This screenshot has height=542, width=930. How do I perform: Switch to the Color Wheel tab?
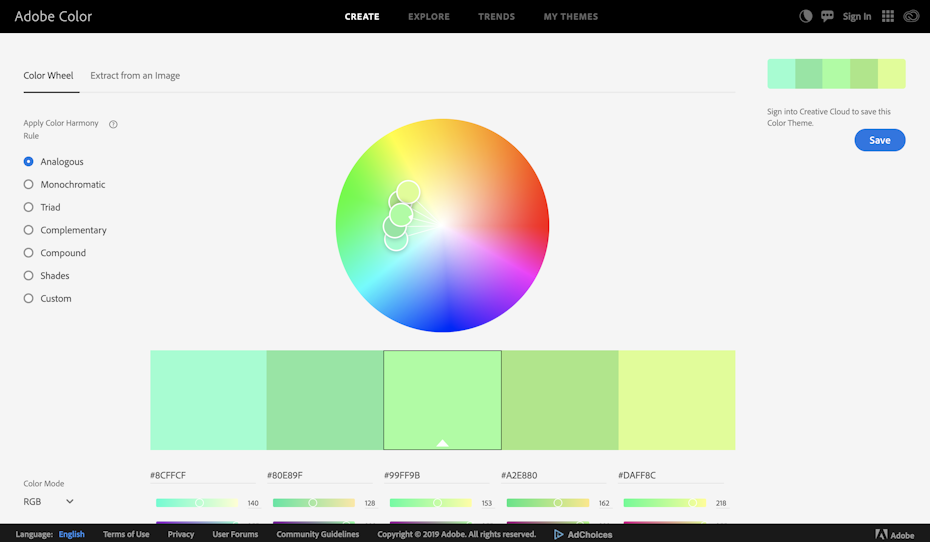coord(49,75)
